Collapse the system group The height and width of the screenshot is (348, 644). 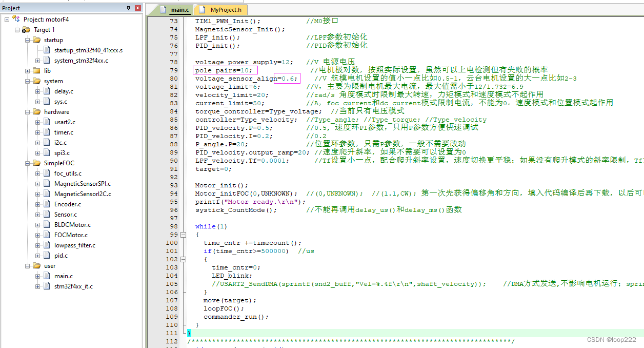tap(27, 81)
